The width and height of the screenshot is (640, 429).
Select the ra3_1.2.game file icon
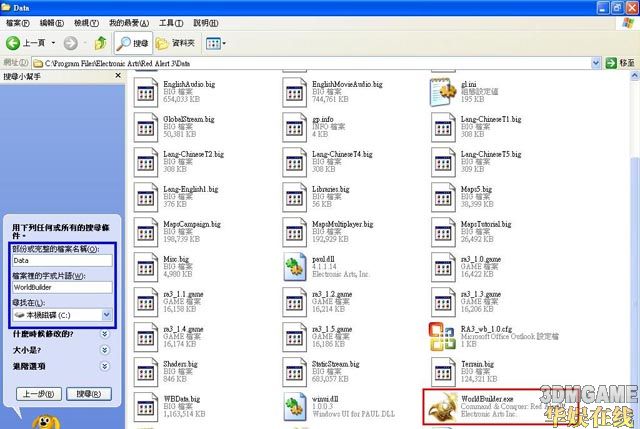(294, 302)
